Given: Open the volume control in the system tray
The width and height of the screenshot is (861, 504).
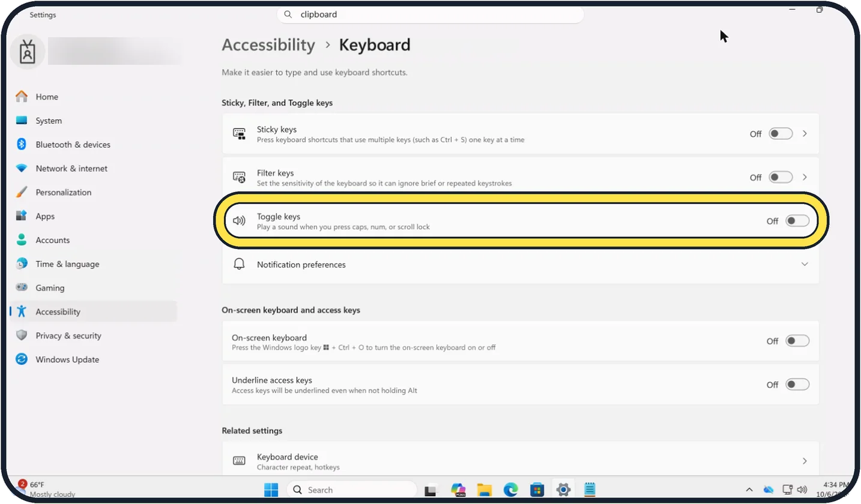Looking at the screenshot, I should point(802,490).
